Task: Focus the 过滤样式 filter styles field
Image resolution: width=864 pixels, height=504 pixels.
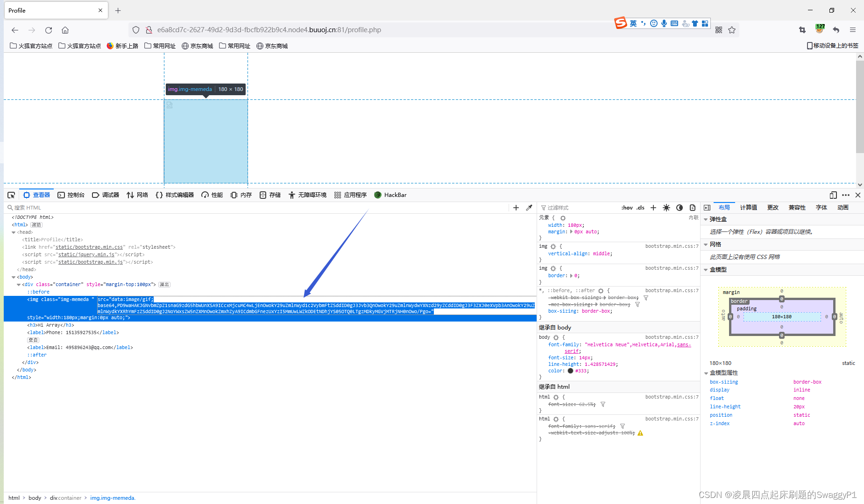Action: click(579, 208)
